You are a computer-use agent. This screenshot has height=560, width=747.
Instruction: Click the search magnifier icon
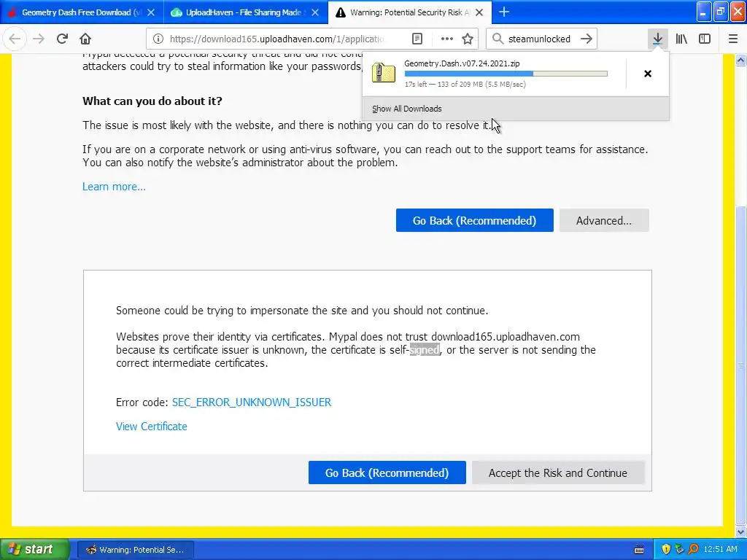[x=498, y=39]
